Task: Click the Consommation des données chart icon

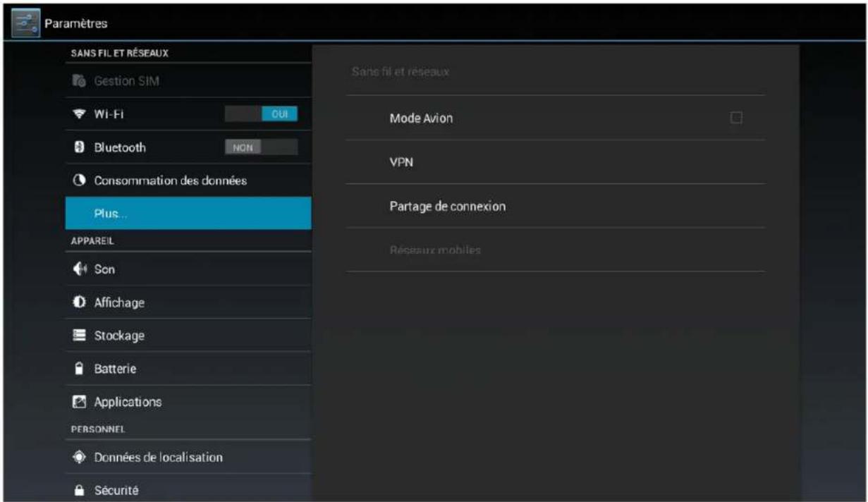Action: pos(79,180)
